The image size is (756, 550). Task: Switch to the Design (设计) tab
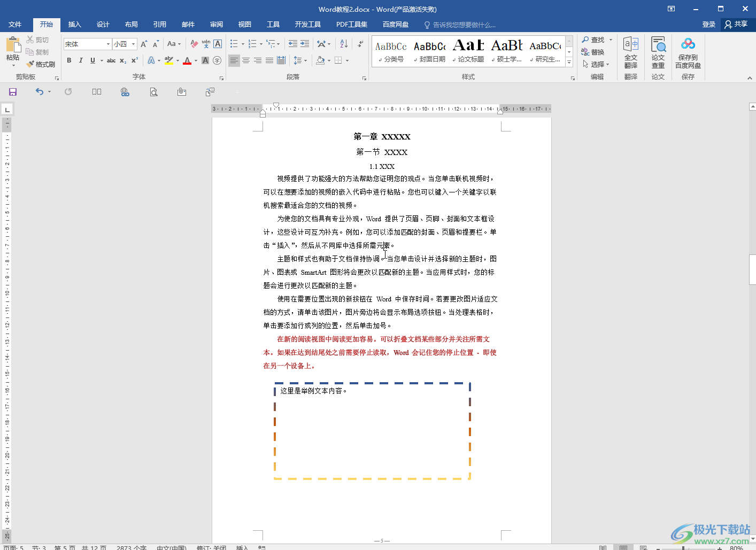coord(103,25)
